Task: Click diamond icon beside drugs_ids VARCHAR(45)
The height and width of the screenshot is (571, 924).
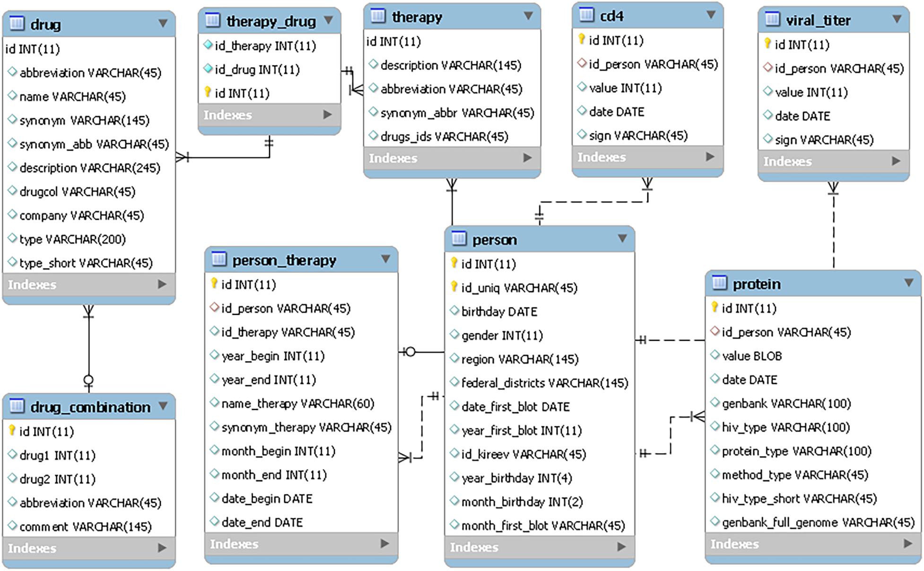Action: coord(374,136)
